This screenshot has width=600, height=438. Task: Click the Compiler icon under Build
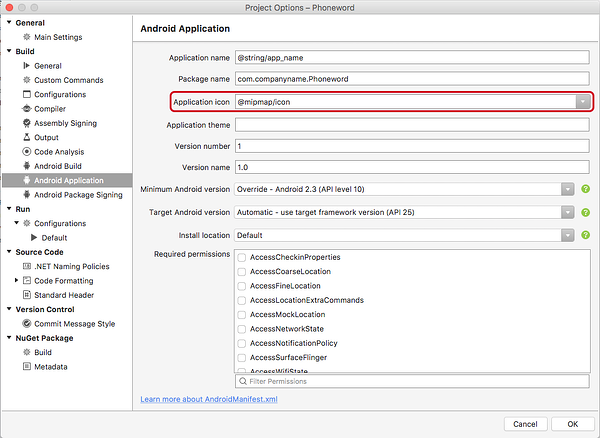[26, 109]
